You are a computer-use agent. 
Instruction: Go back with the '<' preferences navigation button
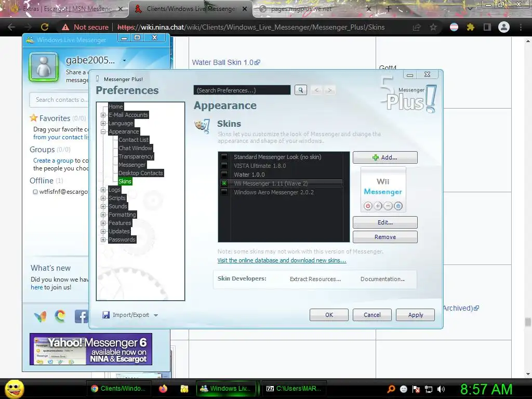coord(316,90)
